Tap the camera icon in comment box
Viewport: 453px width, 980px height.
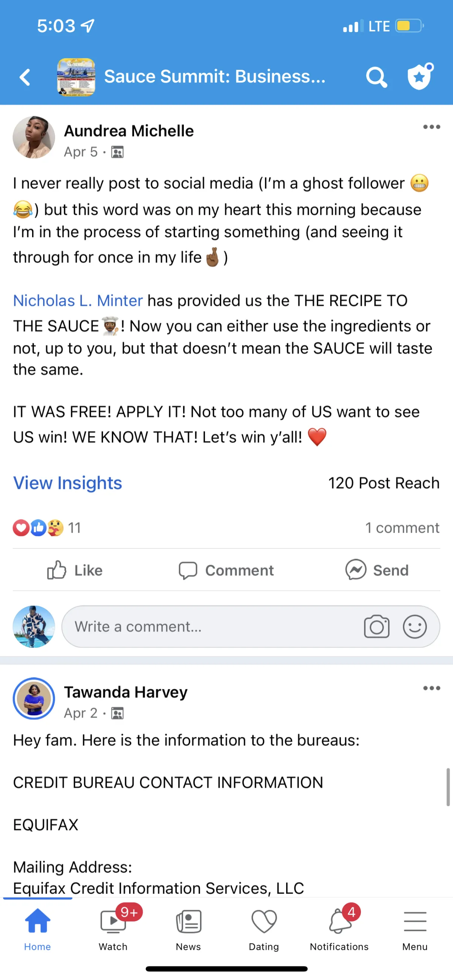point(376,626)
